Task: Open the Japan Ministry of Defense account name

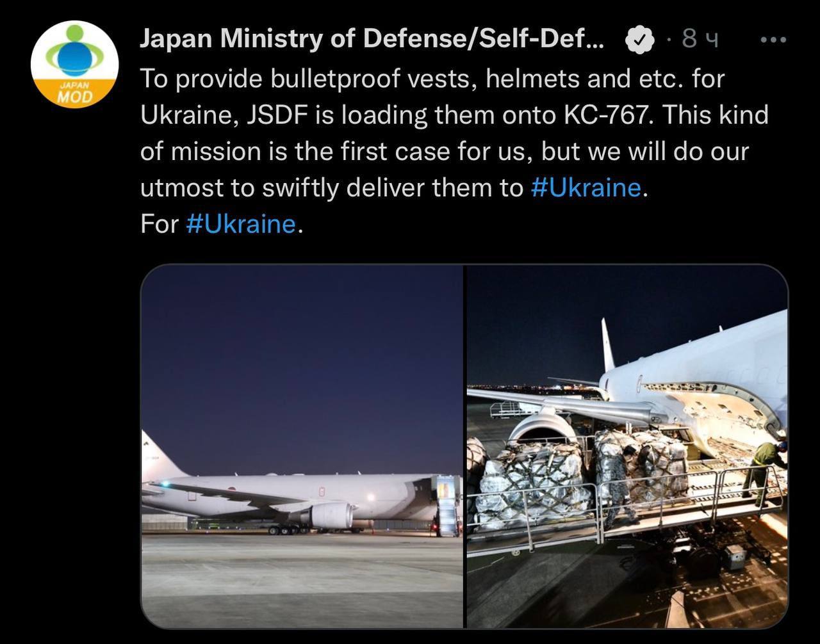Action: point(371,40)
